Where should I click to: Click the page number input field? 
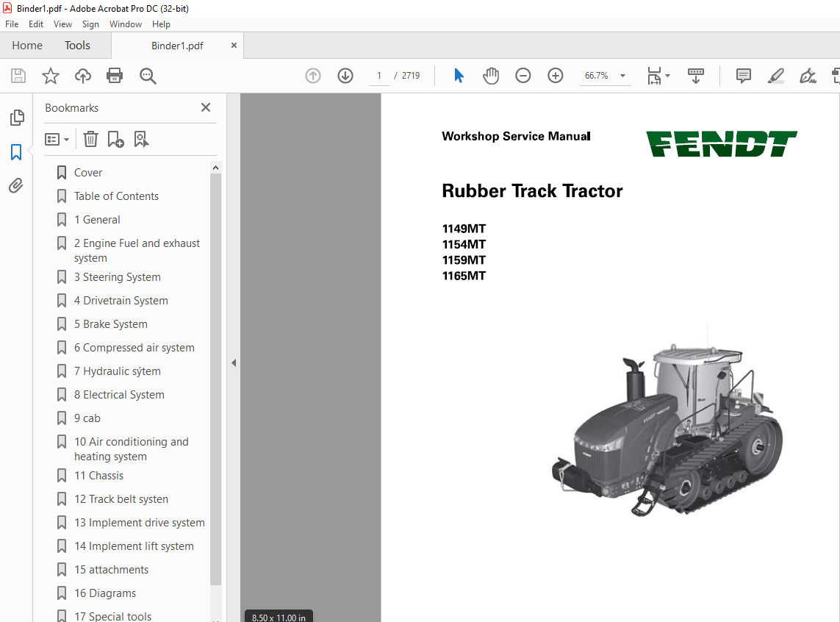[x=379, y=76]
